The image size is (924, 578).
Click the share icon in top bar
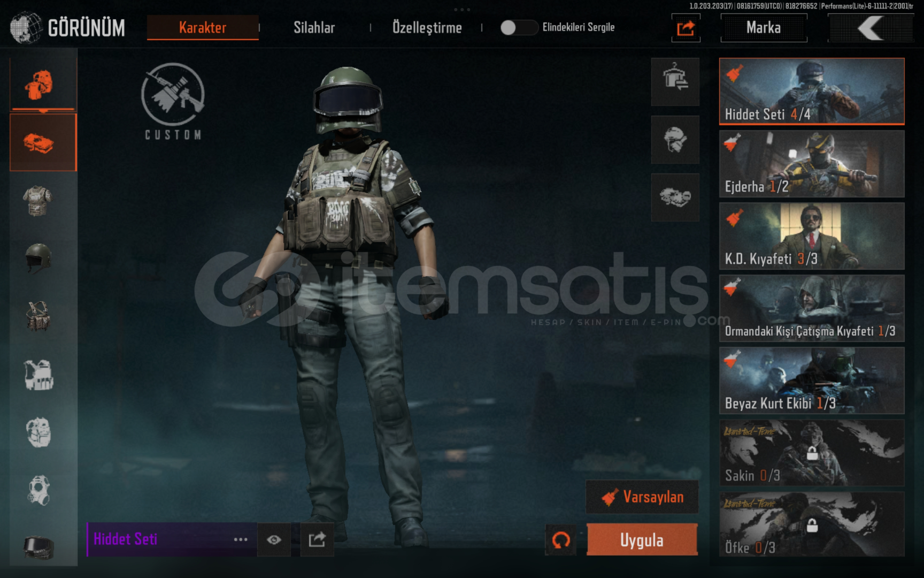686,28
